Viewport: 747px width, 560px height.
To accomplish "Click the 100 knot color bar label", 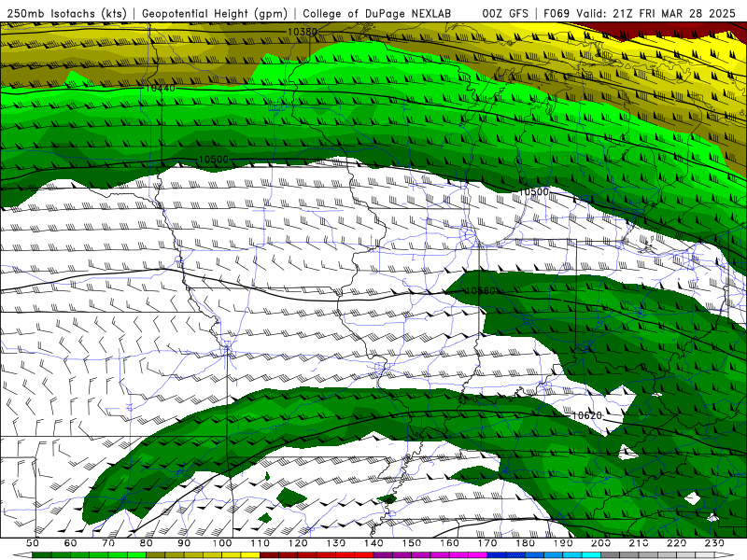I will 222,543.
